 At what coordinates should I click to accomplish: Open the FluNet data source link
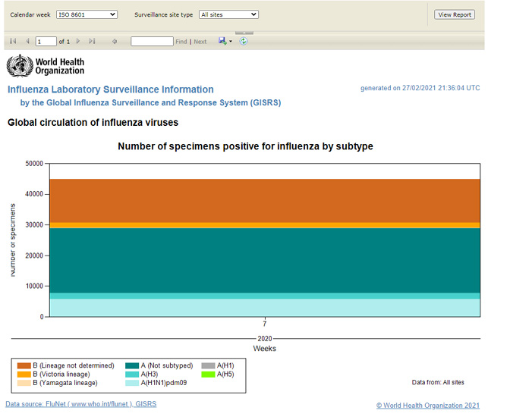80,404
